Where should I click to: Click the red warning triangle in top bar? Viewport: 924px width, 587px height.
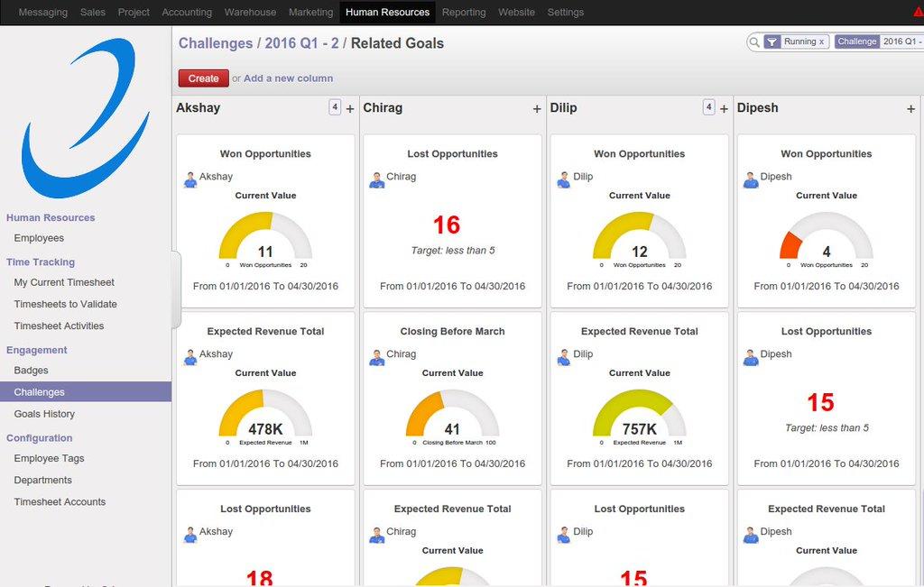coord(919,12)
